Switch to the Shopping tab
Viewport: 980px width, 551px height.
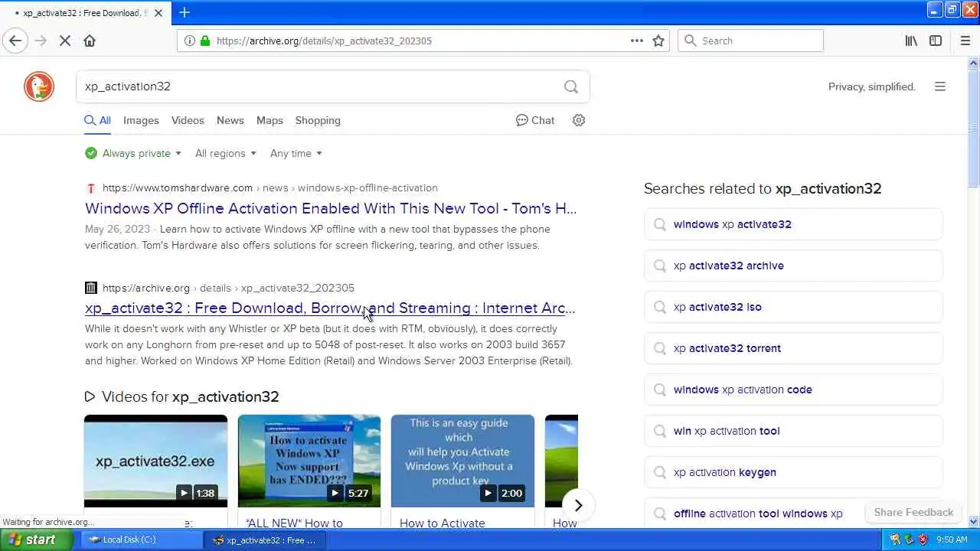(318, 120)
